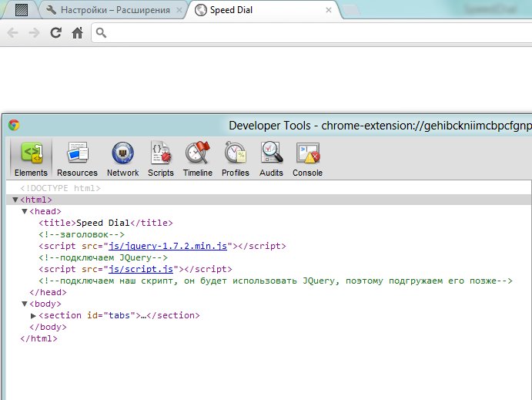Go to the browser Home page
The image size is (532, 400).
77,33
